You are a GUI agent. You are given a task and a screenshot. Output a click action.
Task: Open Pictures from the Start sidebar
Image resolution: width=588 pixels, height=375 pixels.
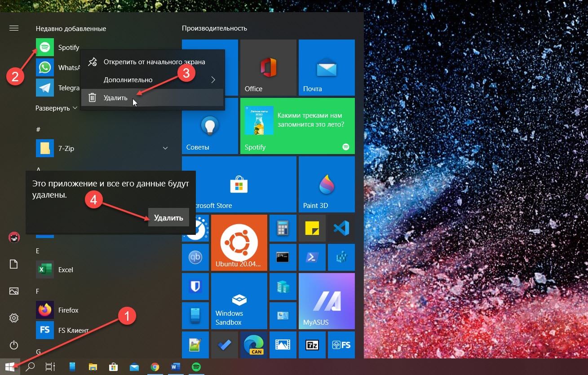pos(14,291)
